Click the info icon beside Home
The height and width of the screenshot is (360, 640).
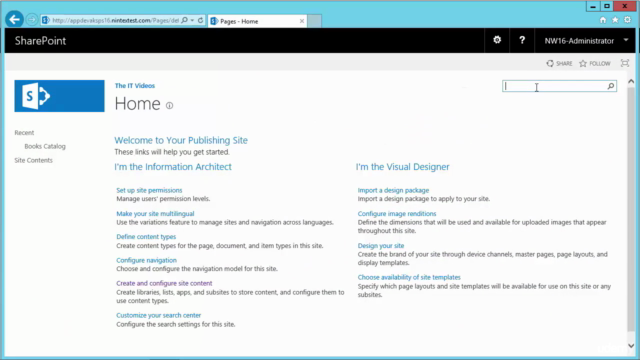[169, 106]
